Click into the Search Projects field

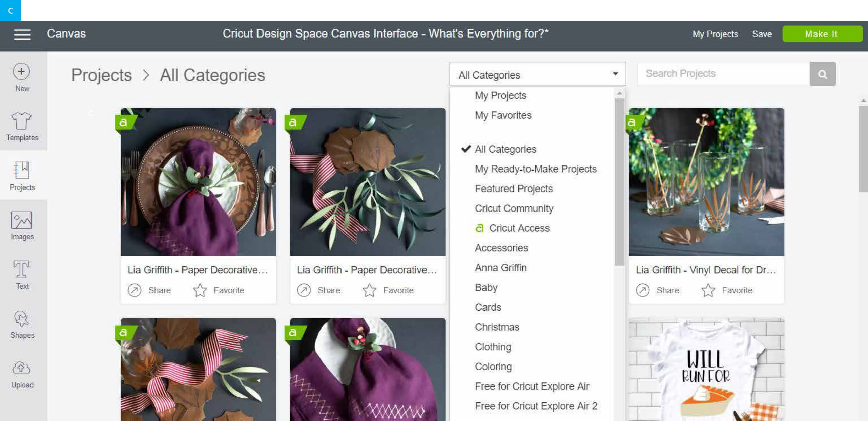coord(724,74)
